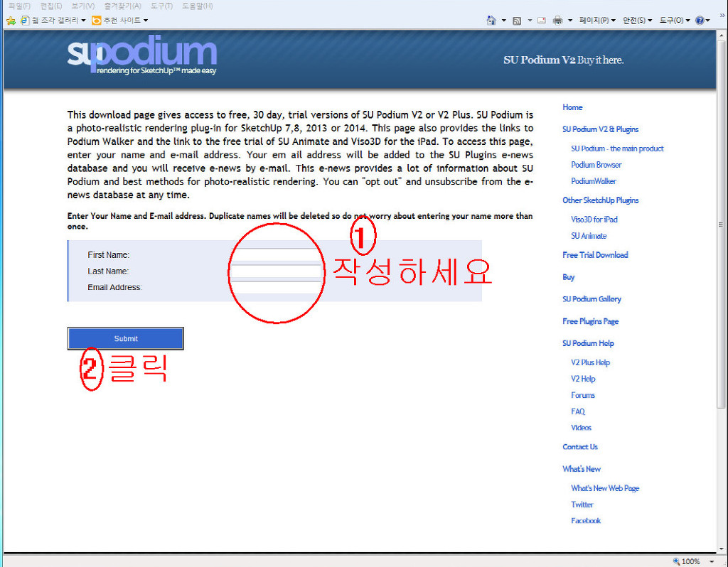Open What's New Web Page link
Image resolution: width=728 pixels, height=567 pixels.
point(605,488)
